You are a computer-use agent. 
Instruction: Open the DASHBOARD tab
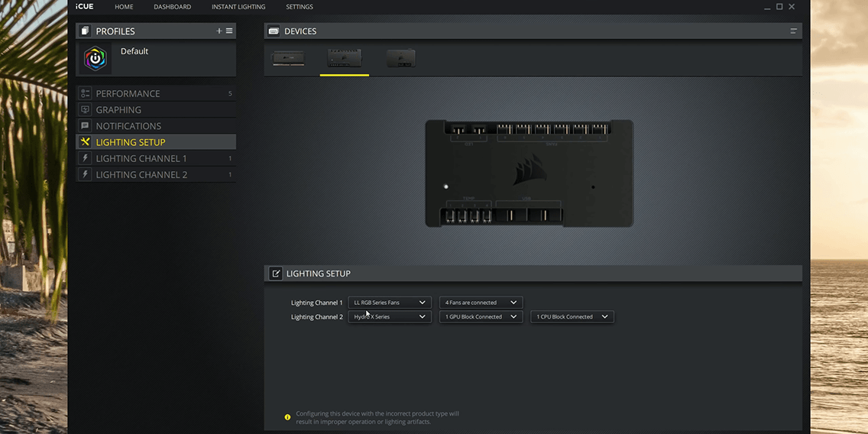click(x=172, y=7)
